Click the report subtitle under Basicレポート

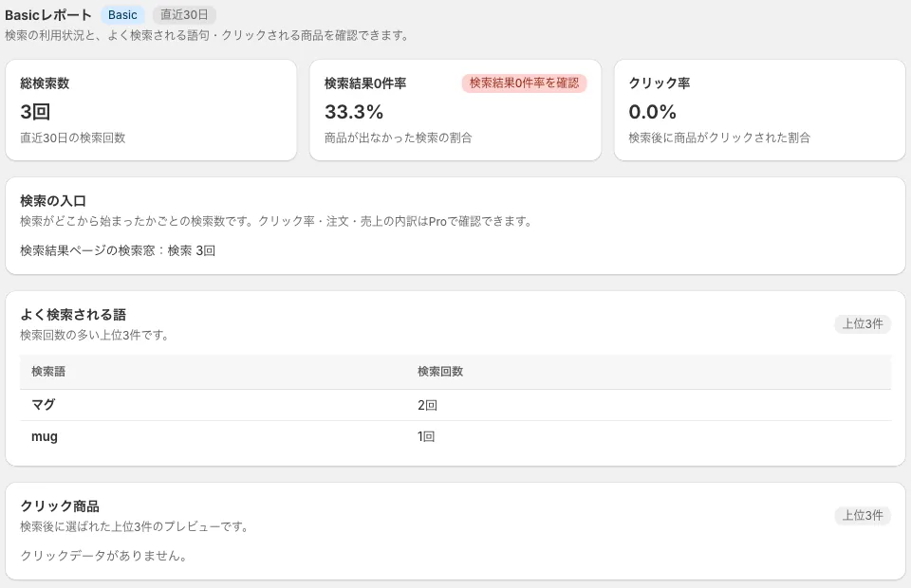click(x=207, y=35)
